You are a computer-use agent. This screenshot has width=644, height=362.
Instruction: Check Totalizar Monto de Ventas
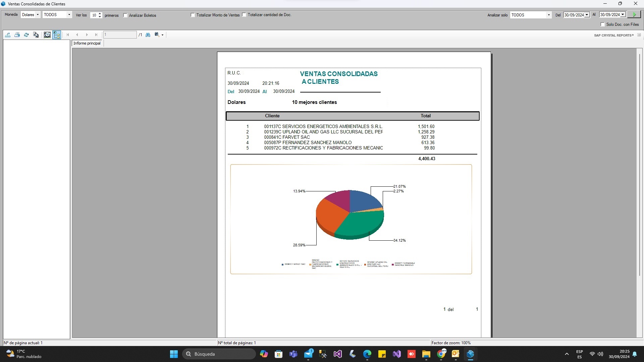[193, 15]
